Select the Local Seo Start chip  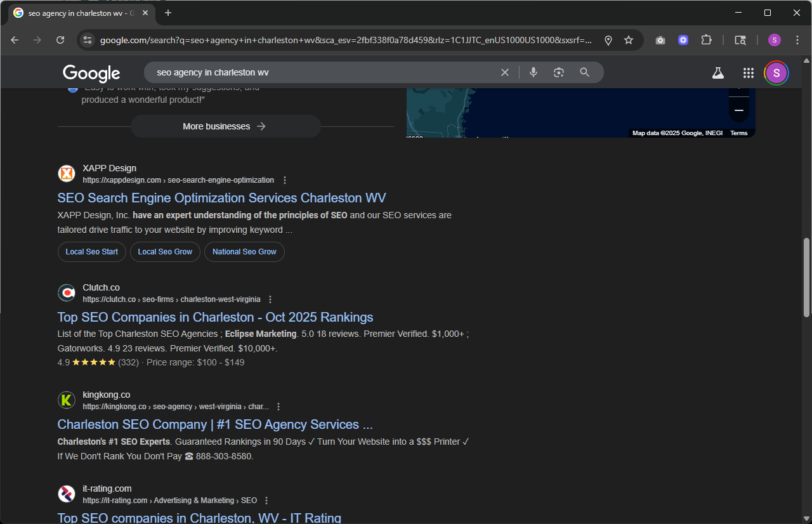pos(92,252)
